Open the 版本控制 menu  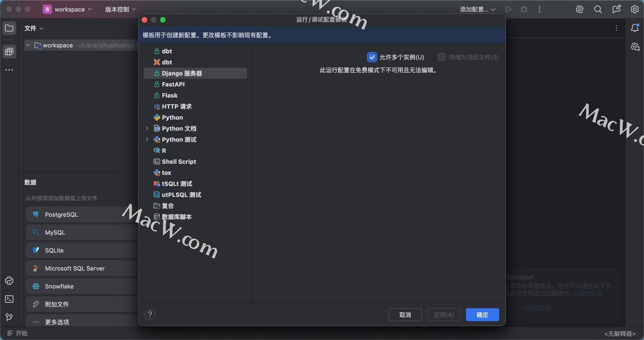click(x=120, y=9)
